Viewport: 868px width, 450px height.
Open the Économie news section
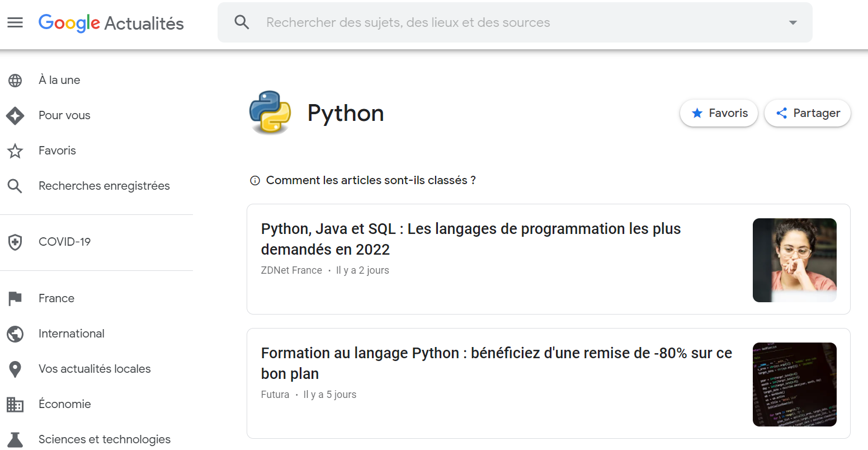(65, 404)
